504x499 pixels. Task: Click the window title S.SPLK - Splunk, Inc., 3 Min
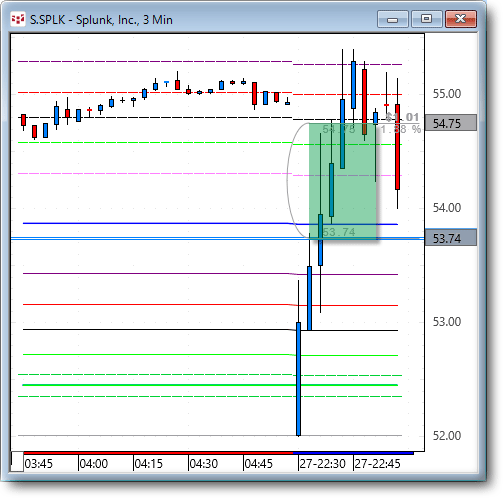(101, 20)
